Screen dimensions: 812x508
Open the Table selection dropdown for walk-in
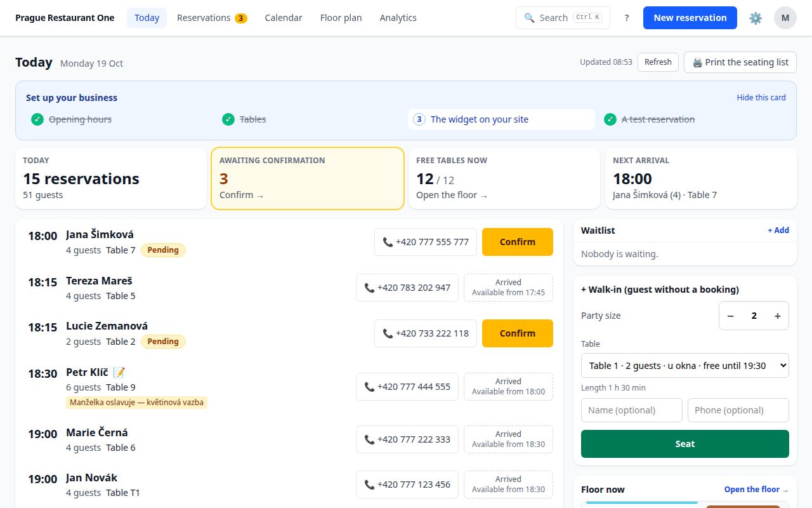(685, 366)
